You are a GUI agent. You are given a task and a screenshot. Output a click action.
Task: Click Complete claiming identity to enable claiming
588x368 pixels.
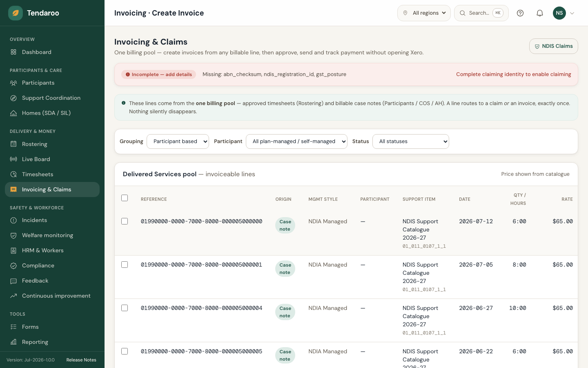514,74
